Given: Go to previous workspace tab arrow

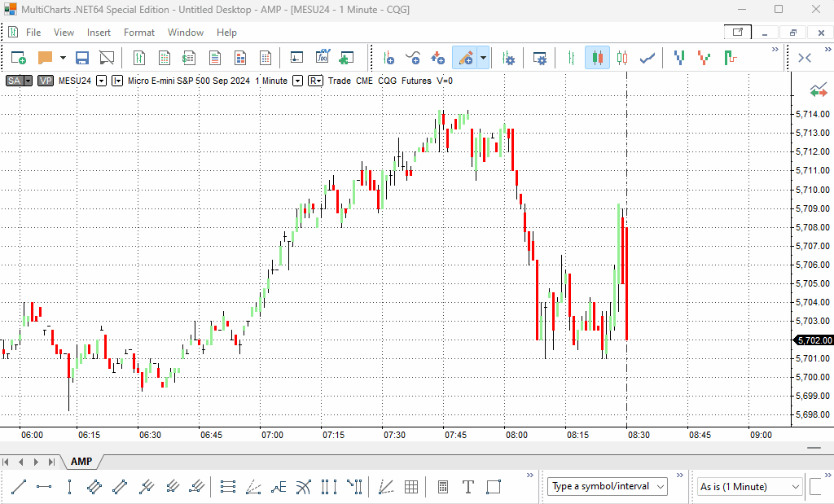Looking at the screenshot, I should [x=21, y=462].
